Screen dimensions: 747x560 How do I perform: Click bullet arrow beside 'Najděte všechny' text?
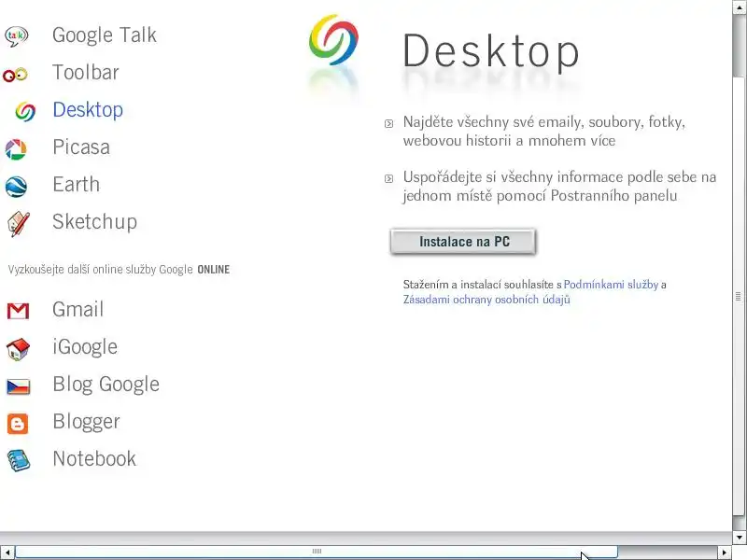tap(388, 124)
